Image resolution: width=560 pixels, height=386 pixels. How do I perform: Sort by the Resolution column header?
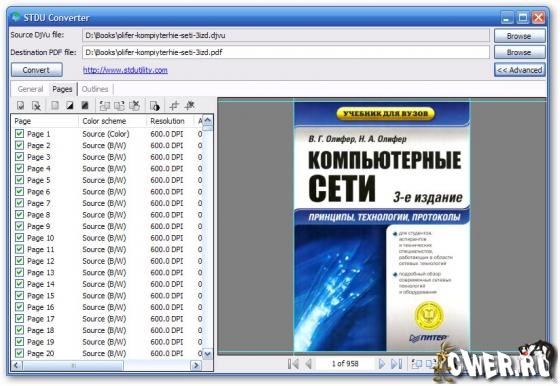click(x=170, y=121)
